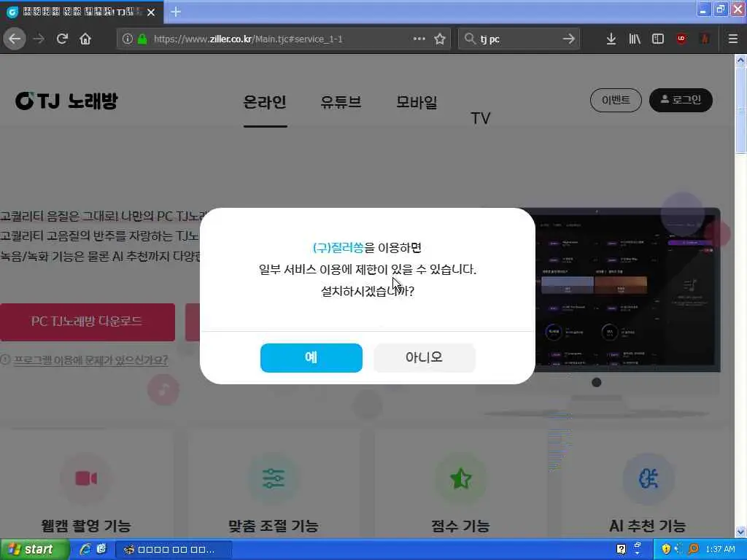Open the 프로그램 이용에 문제가 있으신가요 link
Viewport: 747px width, 560px height.
point(90,360)
